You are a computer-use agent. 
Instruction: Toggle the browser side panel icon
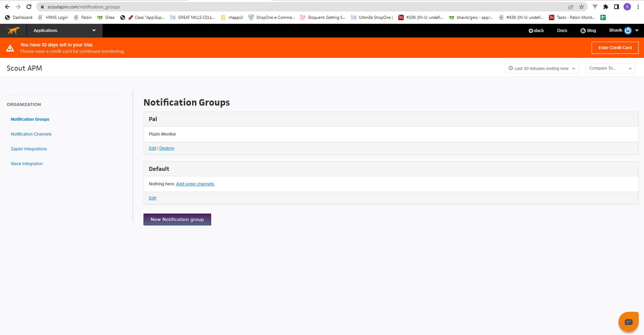click(x=616, y=7)
